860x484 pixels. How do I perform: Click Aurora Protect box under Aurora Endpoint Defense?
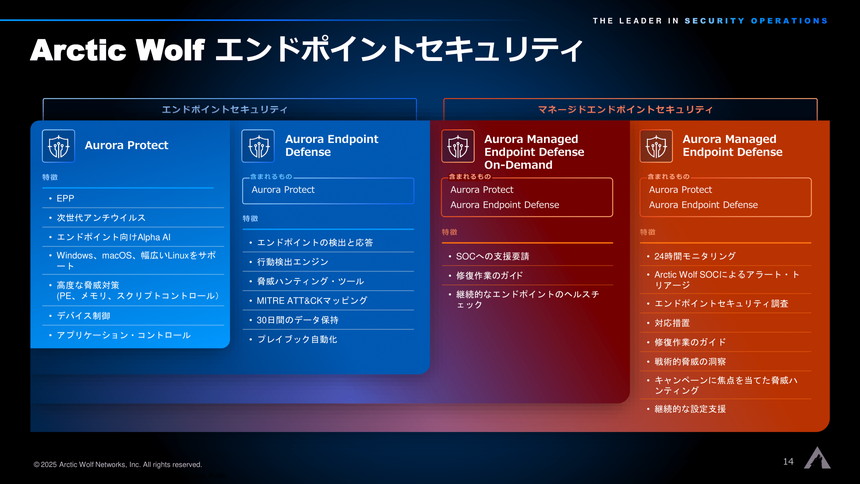(x=328, y=190)
